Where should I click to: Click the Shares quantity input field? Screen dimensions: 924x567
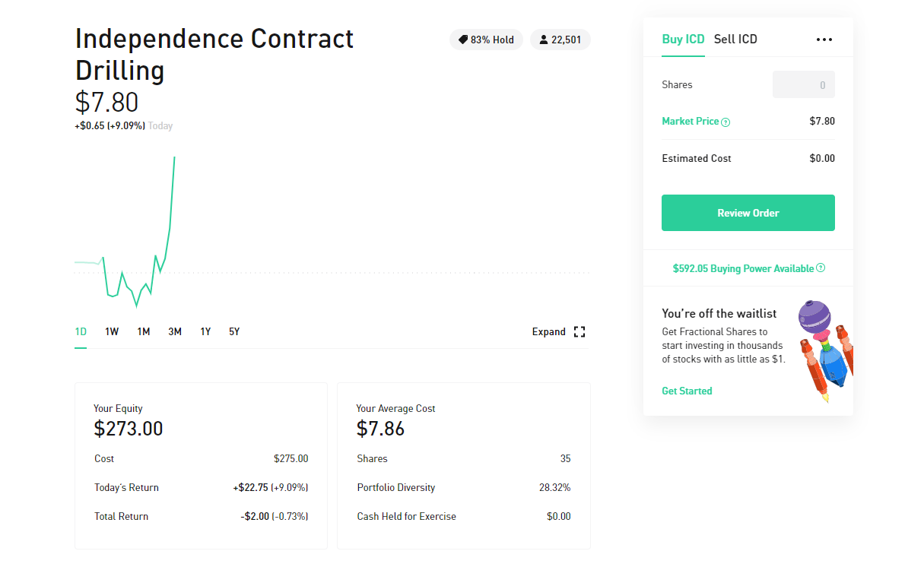tap(803, 85)
